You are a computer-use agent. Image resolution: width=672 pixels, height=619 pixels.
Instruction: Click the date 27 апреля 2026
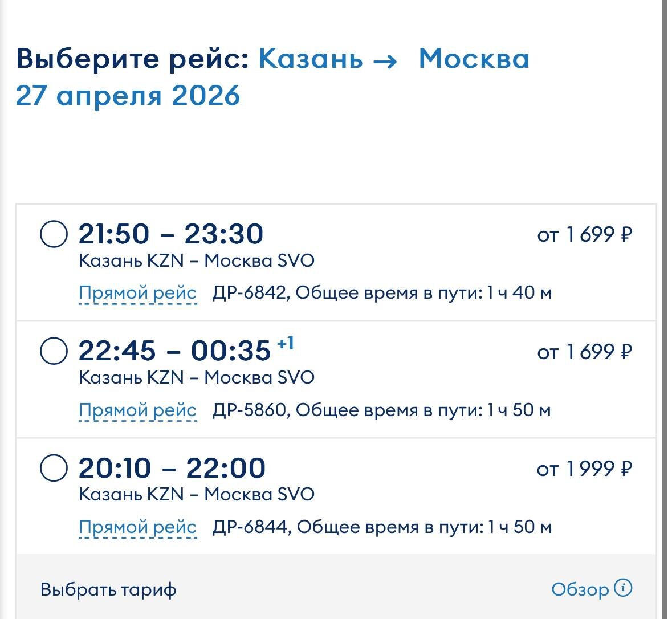click(128, 95)
